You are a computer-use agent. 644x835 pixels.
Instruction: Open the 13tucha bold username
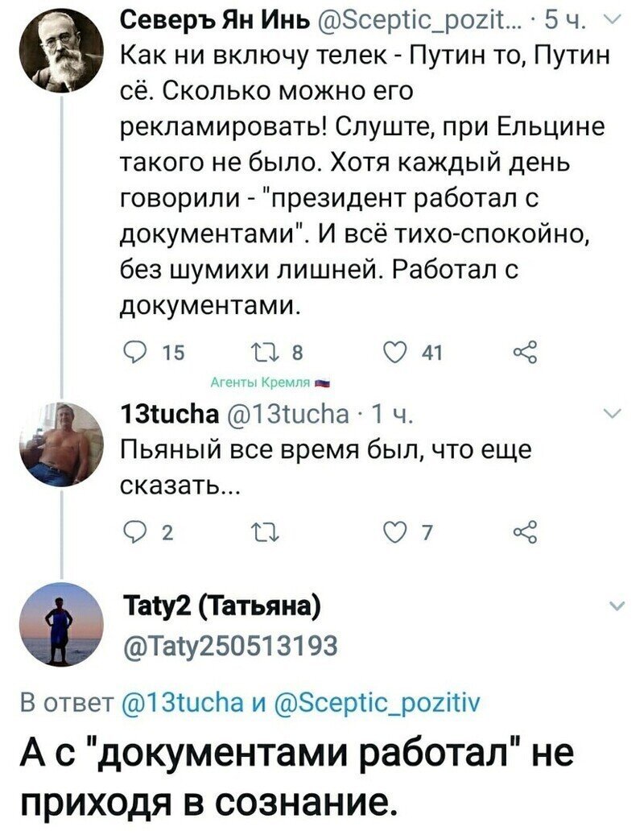(170, 414)
